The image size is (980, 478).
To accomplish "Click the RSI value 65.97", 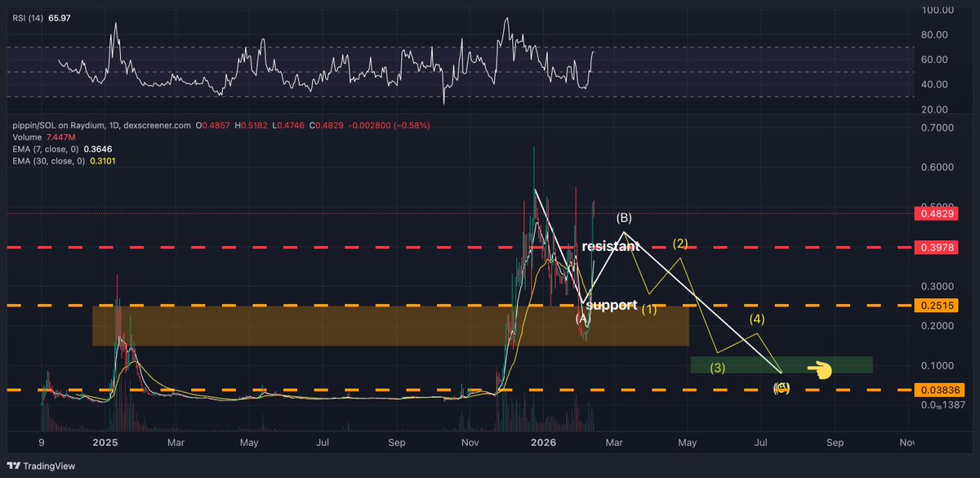I will click(60, 18).
